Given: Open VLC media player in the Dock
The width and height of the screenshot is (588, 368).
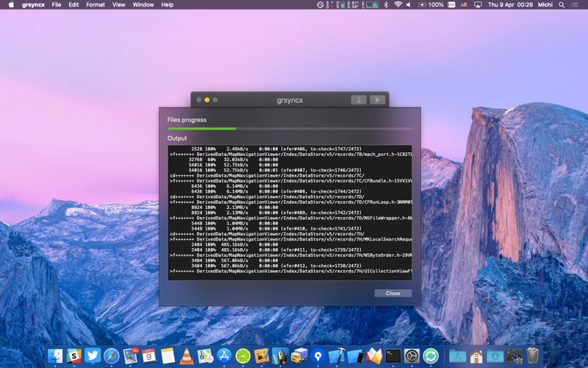Looking at the screenshot, I should [187, 356].
